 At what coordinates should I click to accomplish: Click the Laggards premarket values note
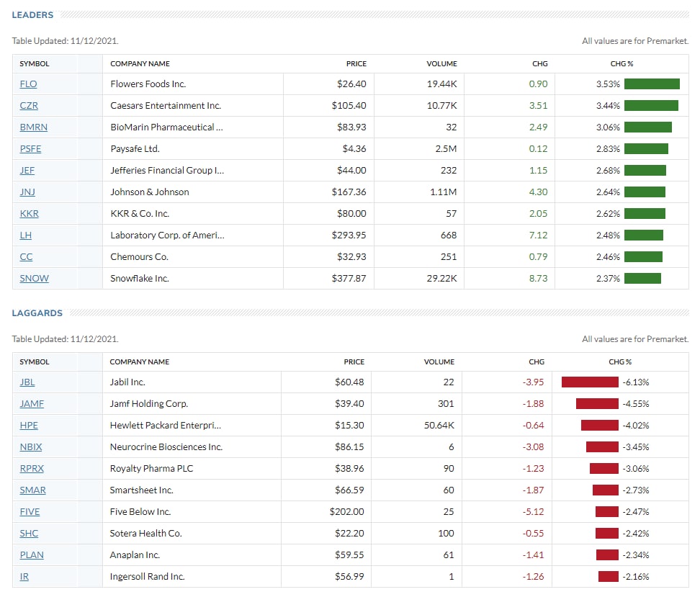(634, 339)
